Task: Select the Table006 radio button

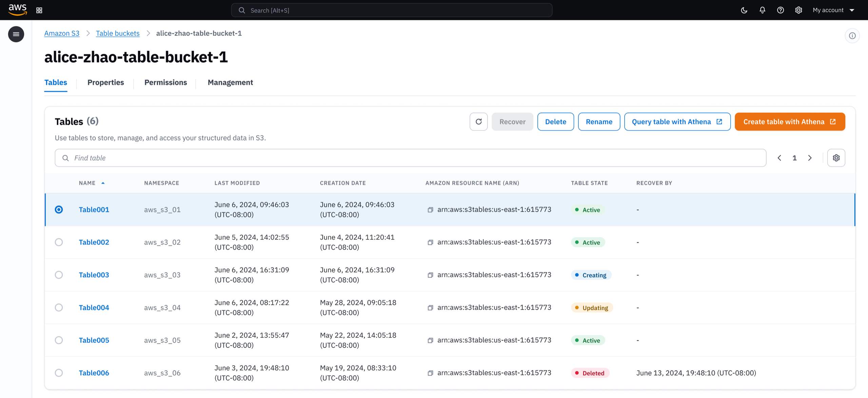Action: 59,373
